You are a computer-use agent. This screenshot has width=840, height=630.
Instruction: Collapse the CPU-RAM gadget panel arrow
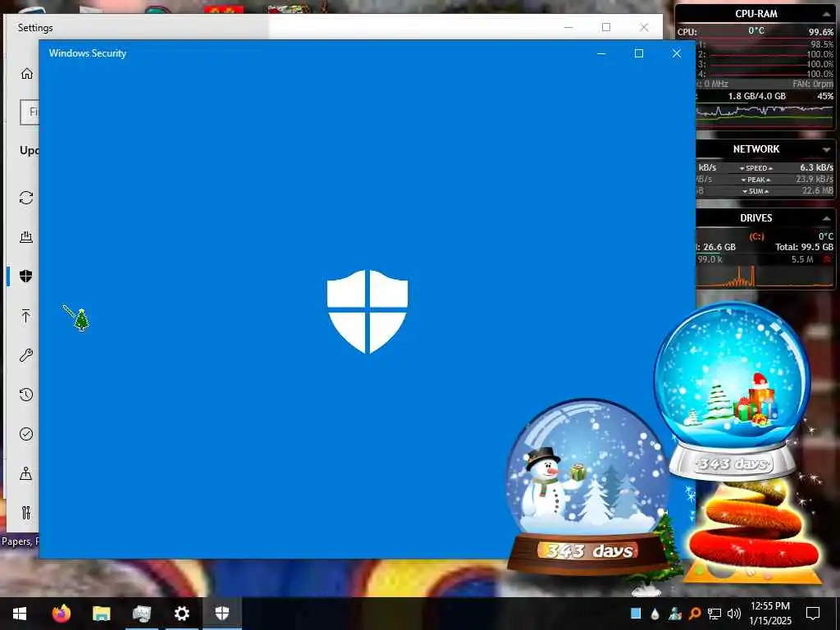(827, 15)
